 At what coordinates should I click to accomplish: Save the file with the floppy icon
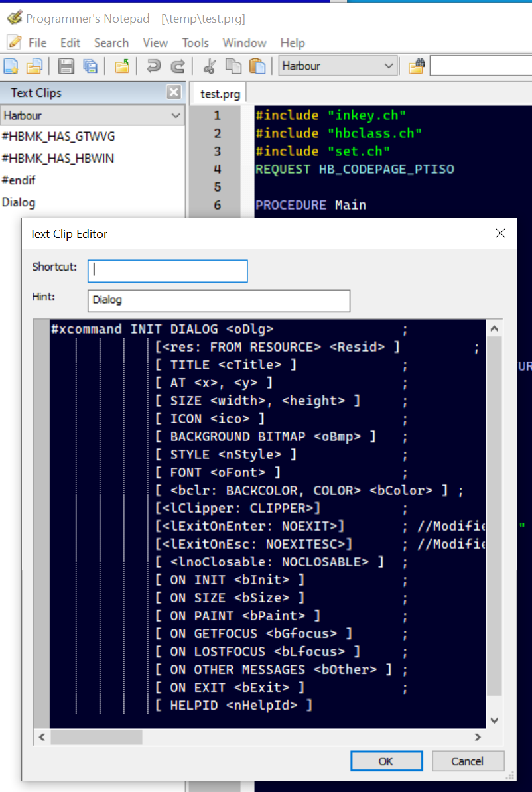(x=66, y=66)
